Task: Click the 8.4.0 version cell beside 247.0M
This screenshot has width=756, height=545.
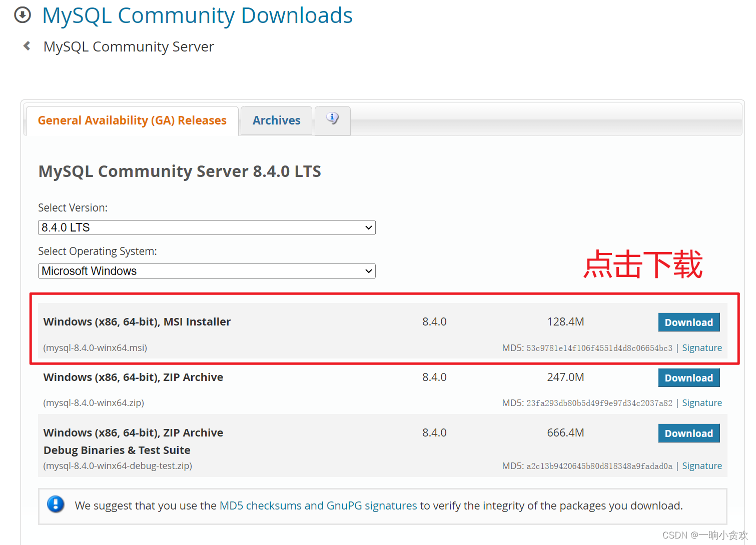Action: 434,377
